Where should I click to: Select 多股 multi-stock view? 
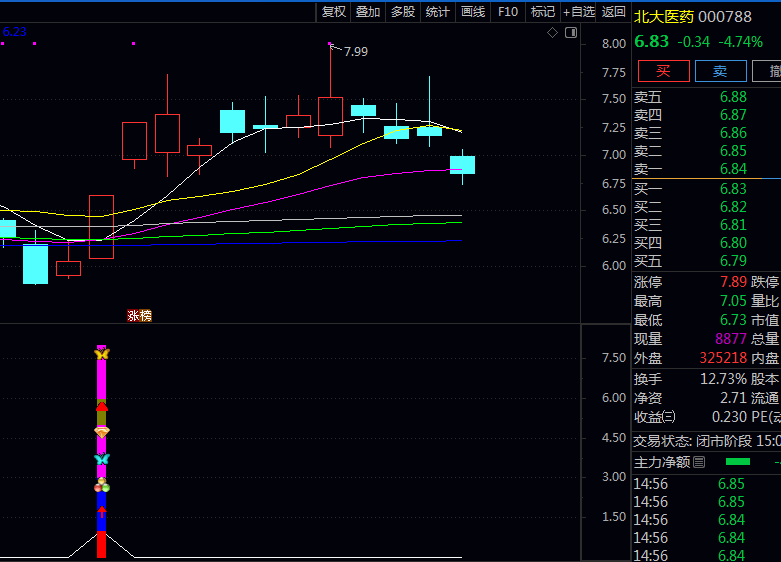(x=403, y=12)
